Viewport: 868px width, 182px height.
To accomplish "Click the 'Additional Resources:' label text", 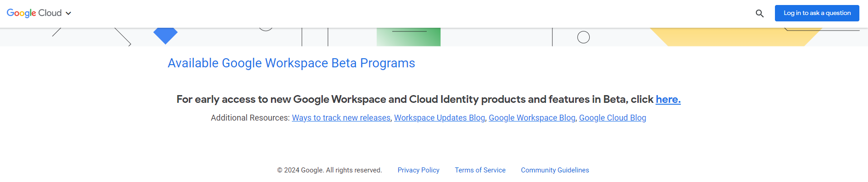I will click(250, 118).
